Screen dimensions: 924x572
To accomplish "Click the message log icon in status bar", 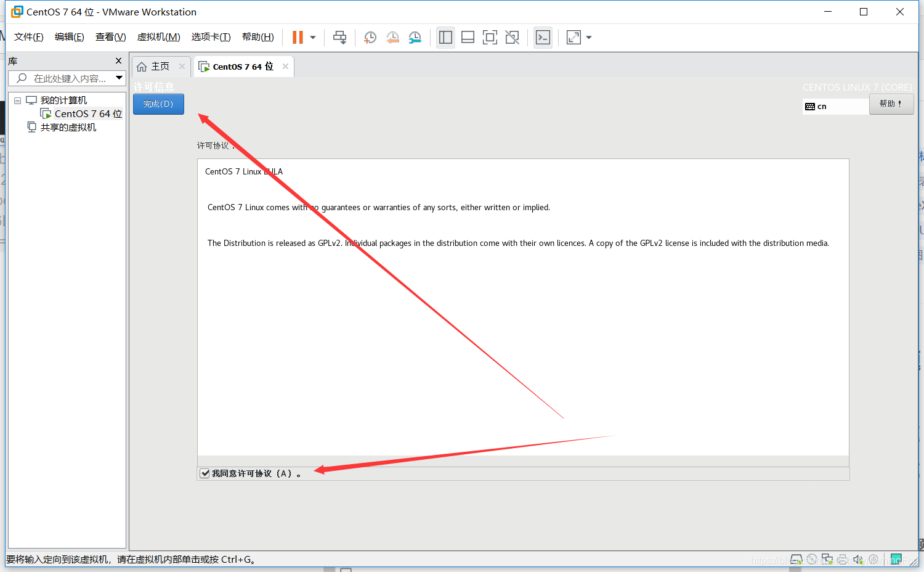I will 896,560.
